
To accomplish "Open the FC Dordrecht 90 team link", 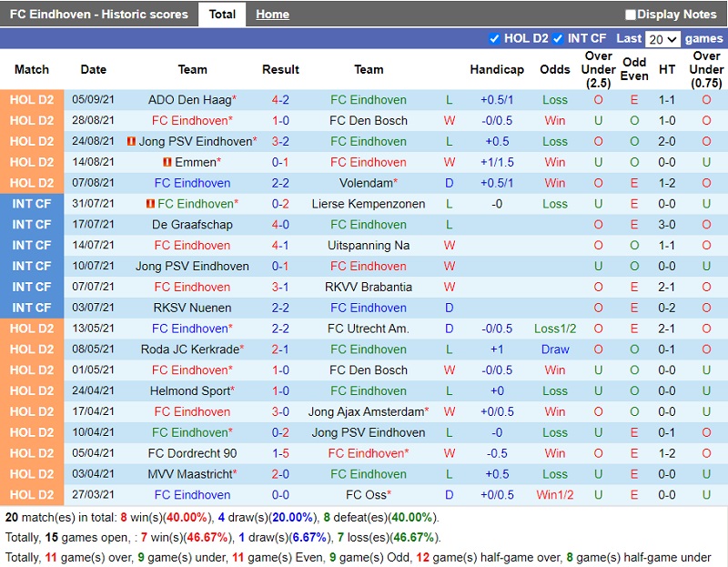I will click(x=192, y=453).
